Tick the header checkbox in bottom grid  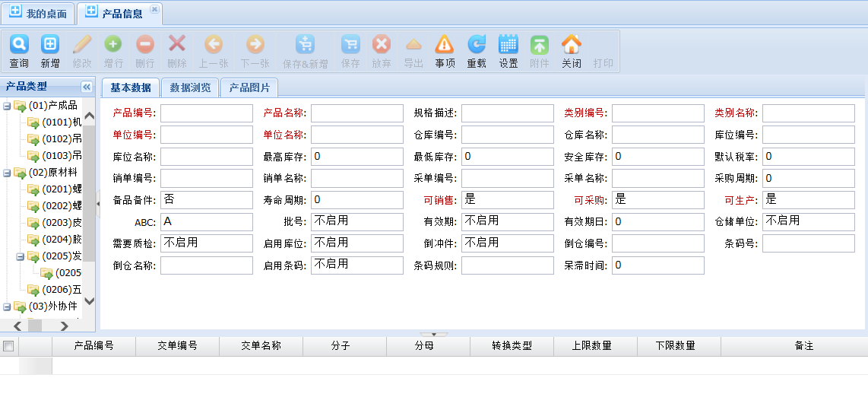point(8,346)
